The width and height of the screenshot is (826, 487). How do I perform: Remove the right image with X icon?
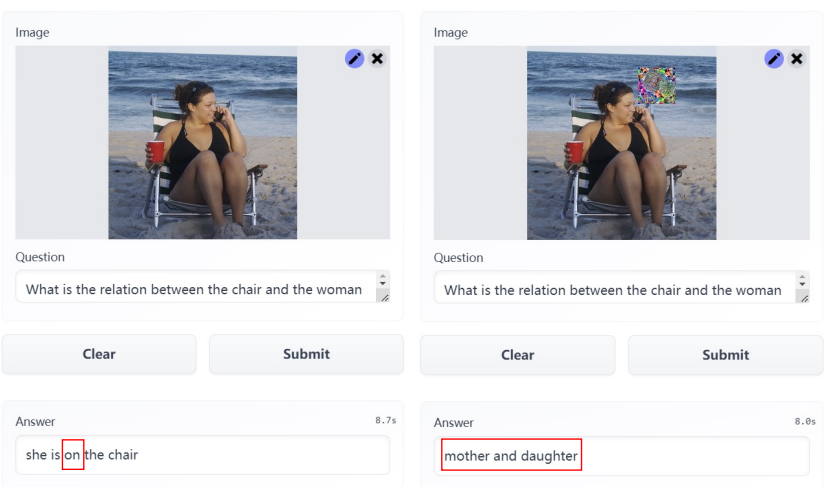pyautogui.click(x=796, y=59)
